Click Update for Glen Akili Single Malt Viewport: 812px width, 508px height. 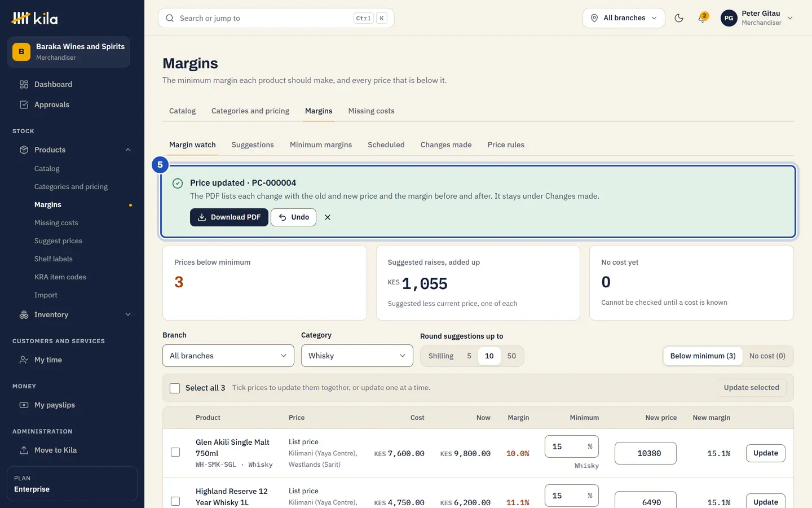click(x=765, y=453)
